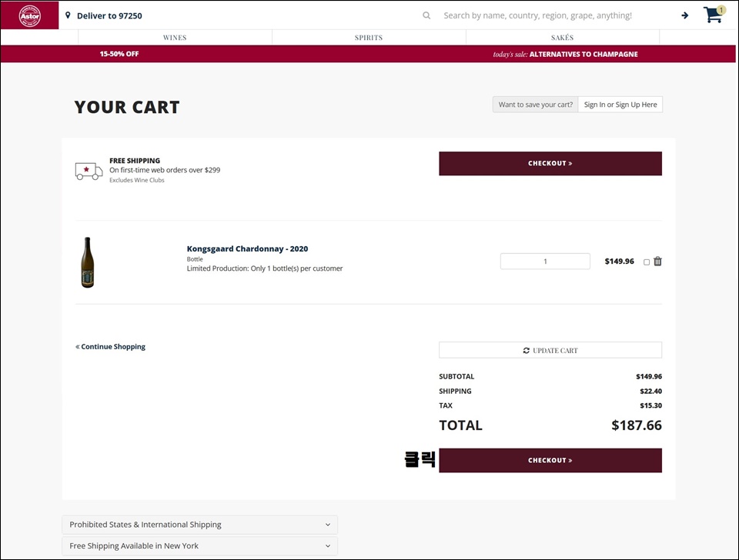Click the 'Limited Production' note text
The height and width of the screenshot is (560, 739).
pyautogui.click(x=265, y=268)
